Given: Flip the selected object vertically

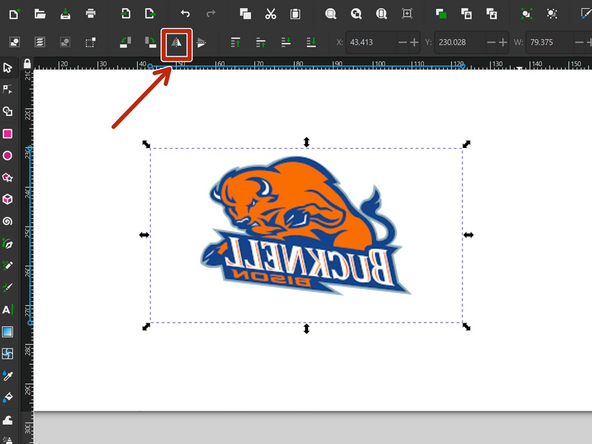Looking at the screenshot, I should tap(201, 43).
